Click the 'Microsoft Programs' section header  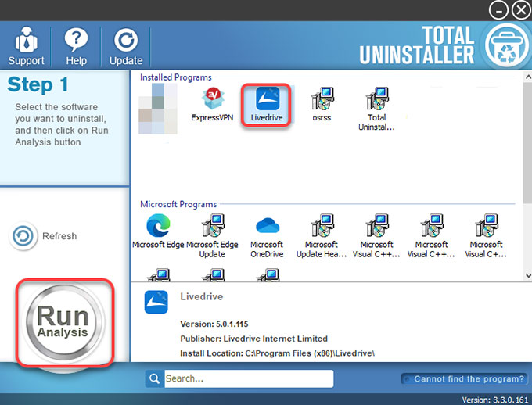pyautogui.click(x=178, y=204)
